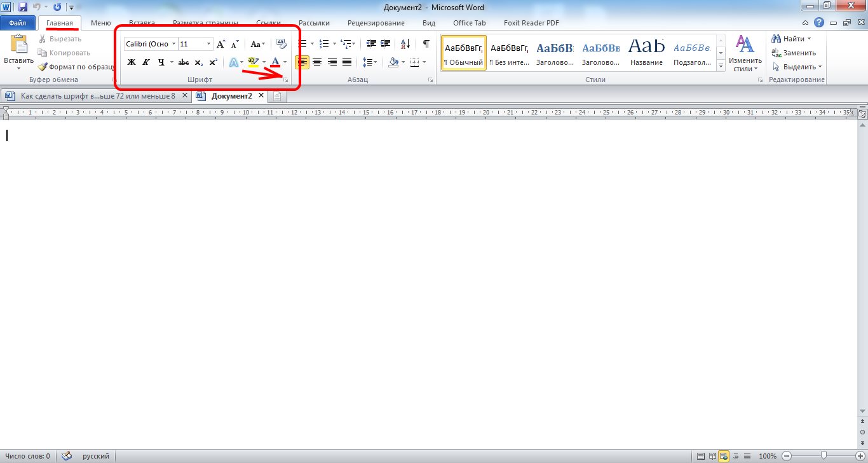The height and width of the screenshot is (463, 868).
Task: Open the line spacing dropdown
Action: [369, 62]
